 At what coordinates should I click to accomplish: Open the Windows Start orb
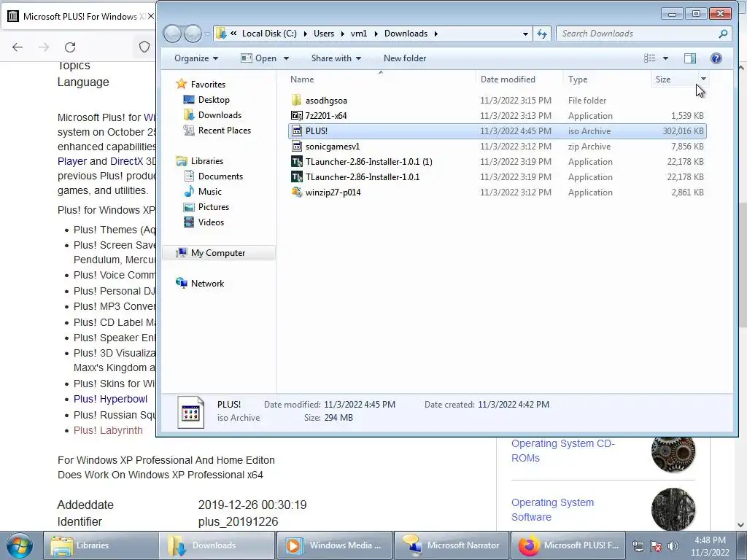click(20, 545)
